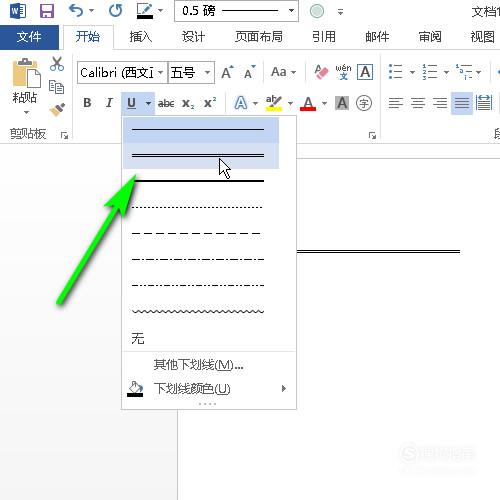Click the Bullets list icon
Viewport: 500px width, 500px height.
pos(396,72)
